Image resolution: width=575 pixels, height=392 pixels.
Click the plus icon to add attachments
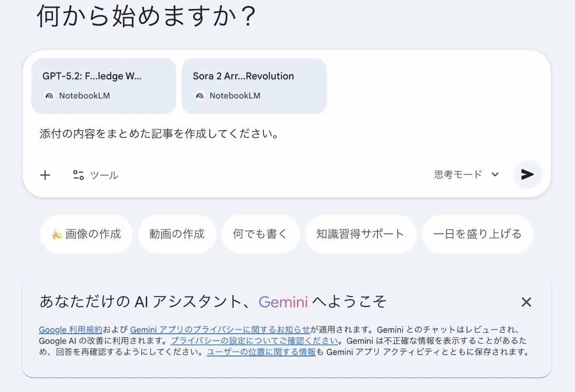coord(45,175)
